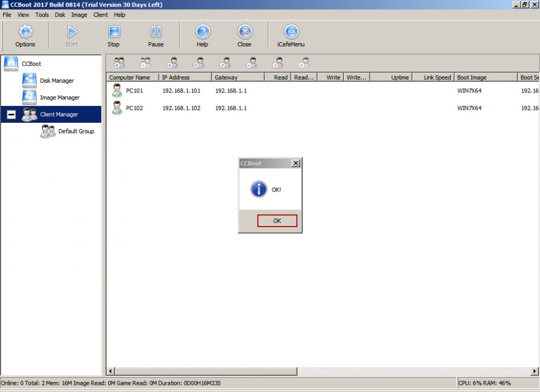
Task: Click the left arrow of the horizontal scrollbar
Action: (111, 371)
